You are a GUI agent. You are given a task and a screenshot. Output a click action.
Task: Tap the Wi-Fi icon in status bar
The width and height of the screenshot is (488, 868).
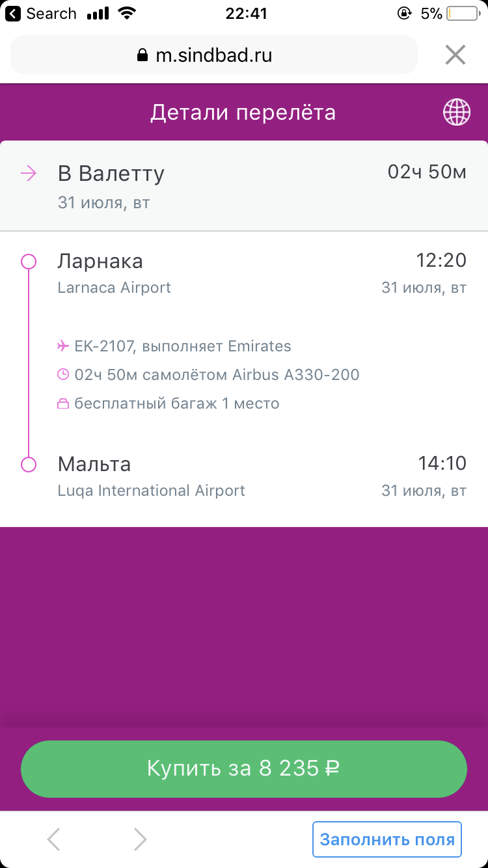128,14
